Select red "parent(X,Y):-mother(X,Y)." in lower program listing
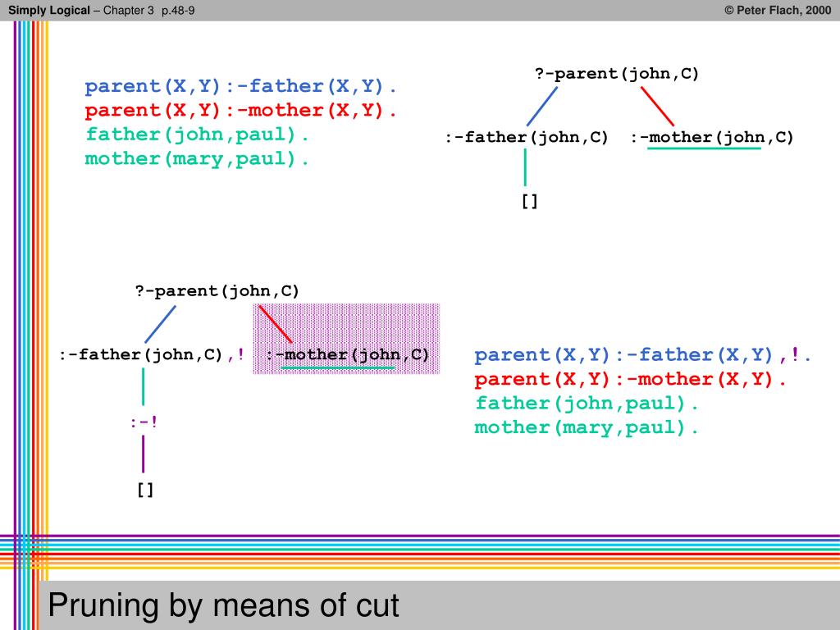Screen dimensions: 840x630 630,379
